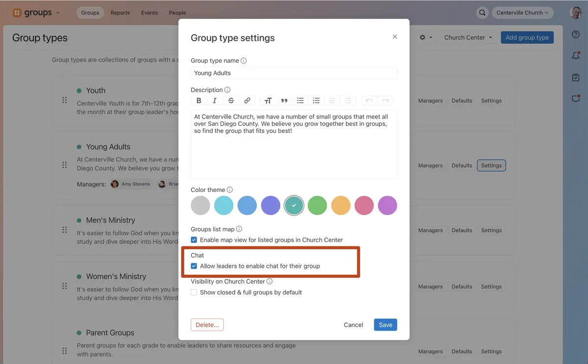588x364 pixels.
Task: Open the tasks clipboard icon in sidebar
Action: 576,77
